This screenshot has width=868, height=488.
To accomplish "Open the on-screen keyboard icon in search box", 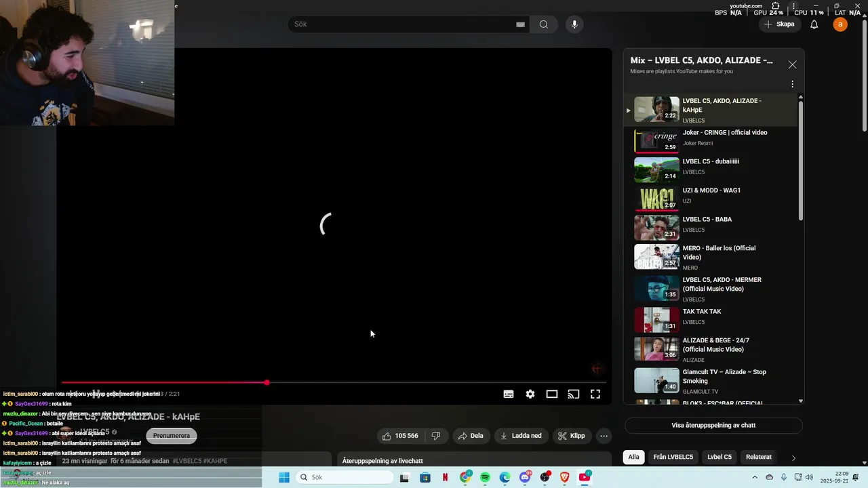I will click(x=520, y=24).
